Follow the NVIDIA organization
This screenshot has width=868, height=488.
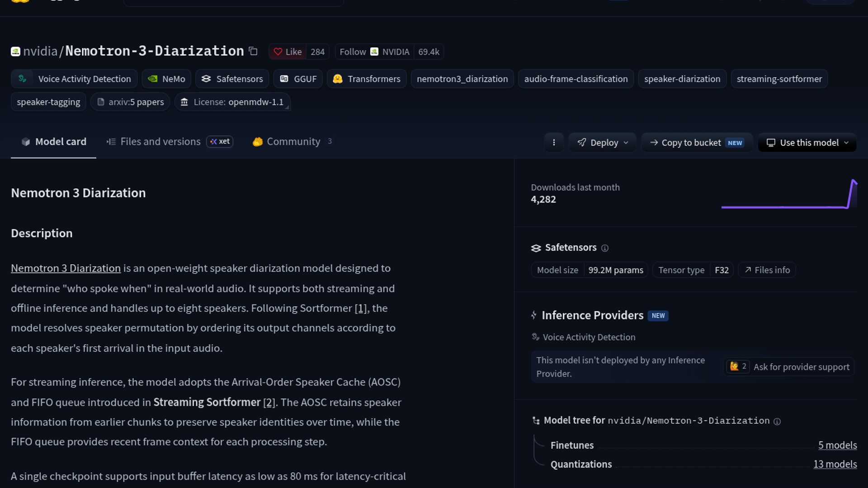[374, 52]
